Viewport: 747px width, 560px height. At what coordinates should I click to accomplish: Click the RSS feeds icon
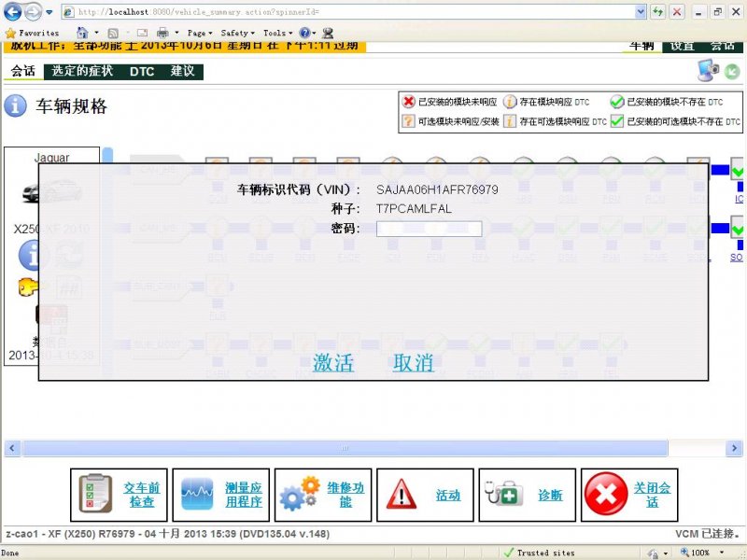coord(113,33)
